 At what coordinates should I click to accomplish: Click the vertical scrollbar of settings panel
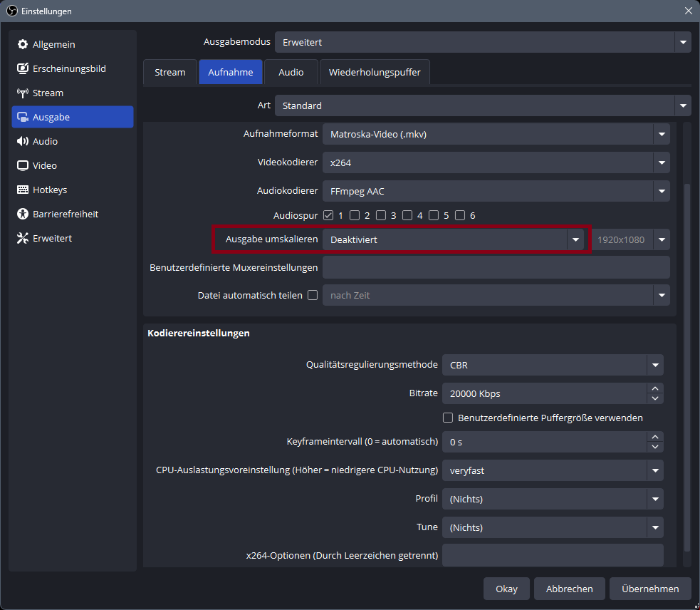[687, 367]
